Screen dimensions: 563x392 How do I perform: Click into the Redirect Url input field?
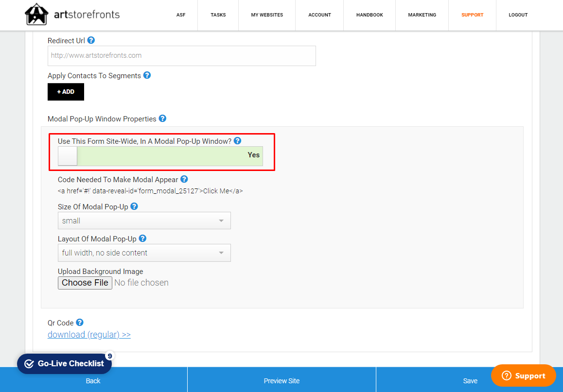(x=182, y=55)
